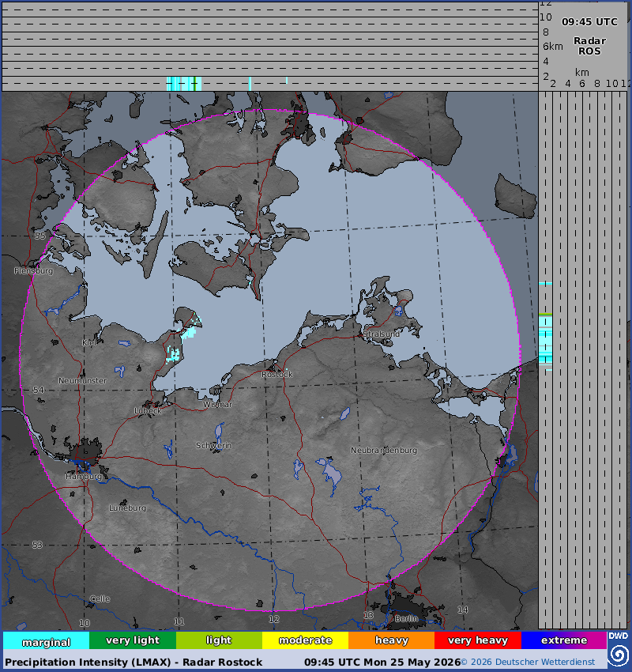This screenshot has width=632, height=672.
Task: Click the Schwerin city label
Action: pos(213,446)
